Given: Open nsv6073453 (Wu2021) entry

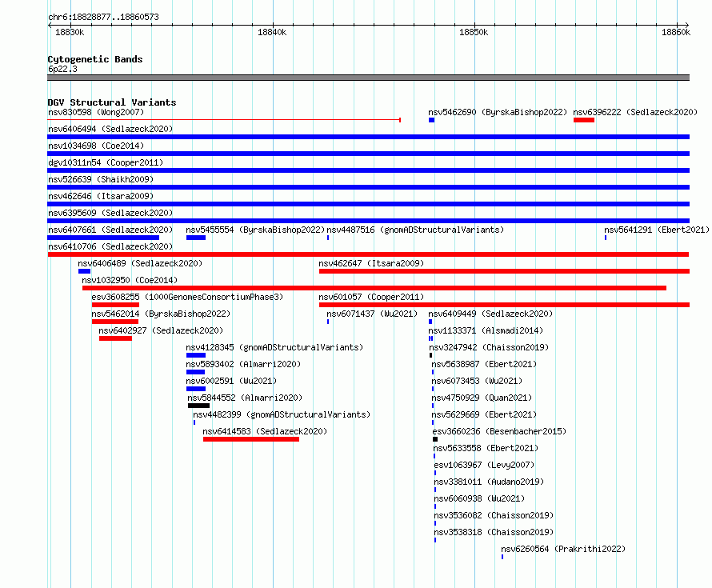Looking at the screenshot, I should [x=477, y=381].
